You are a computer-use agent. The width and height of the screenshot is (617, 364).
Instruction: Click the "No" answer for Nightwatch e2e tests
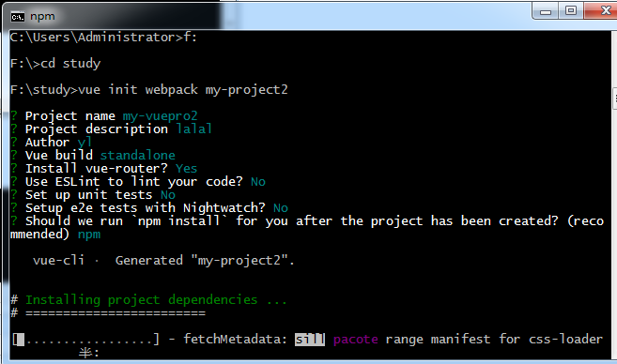click(x=281, y=208)
